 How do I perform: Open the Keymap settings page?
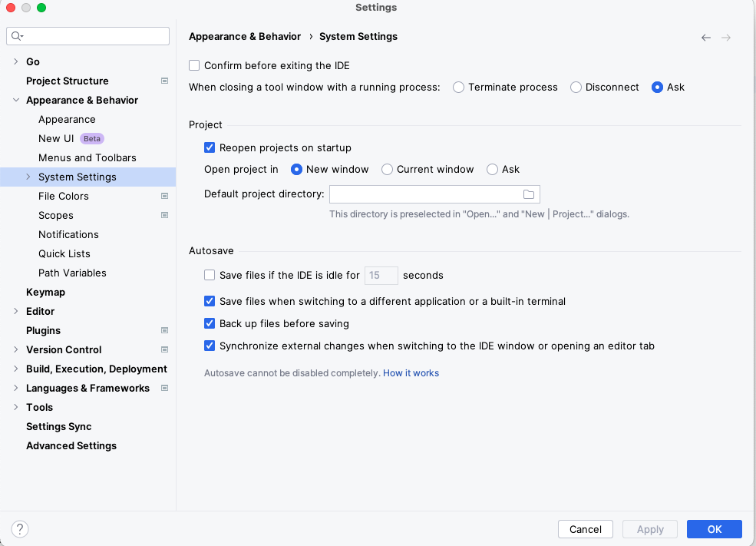tap(45, 292)
